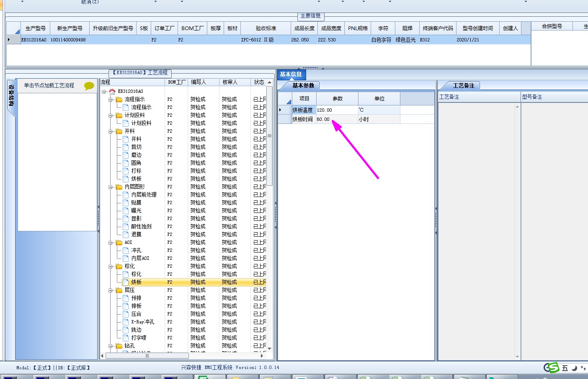The width and height of the screenshot is (588, 379).
Task: Click the tree's horizontal scrollbar right arrow
Action: pos(262,356)
